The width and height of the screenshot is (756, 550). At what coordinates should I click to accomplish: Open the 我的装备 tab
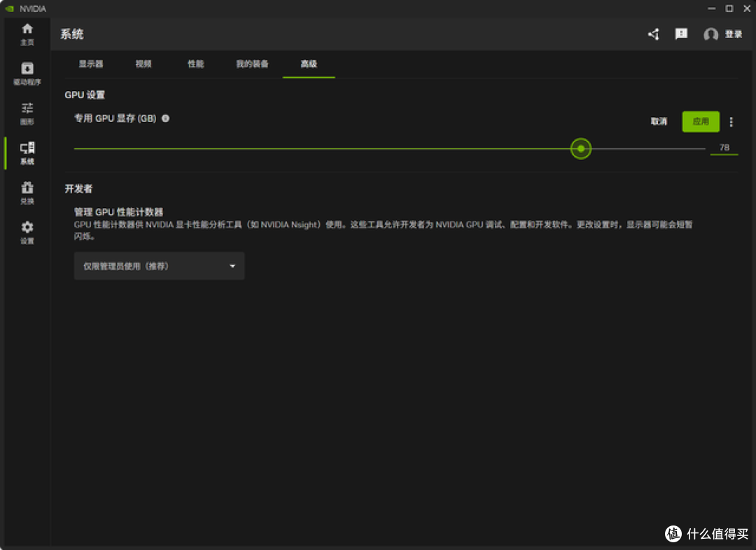click(x=252, y=64)
